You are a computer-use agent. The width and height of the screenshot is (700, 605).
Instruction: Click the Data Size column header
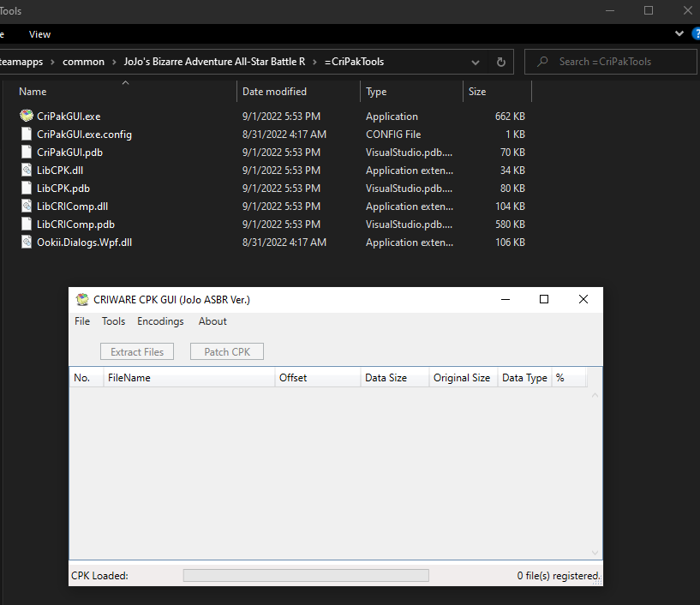[395, 378]
